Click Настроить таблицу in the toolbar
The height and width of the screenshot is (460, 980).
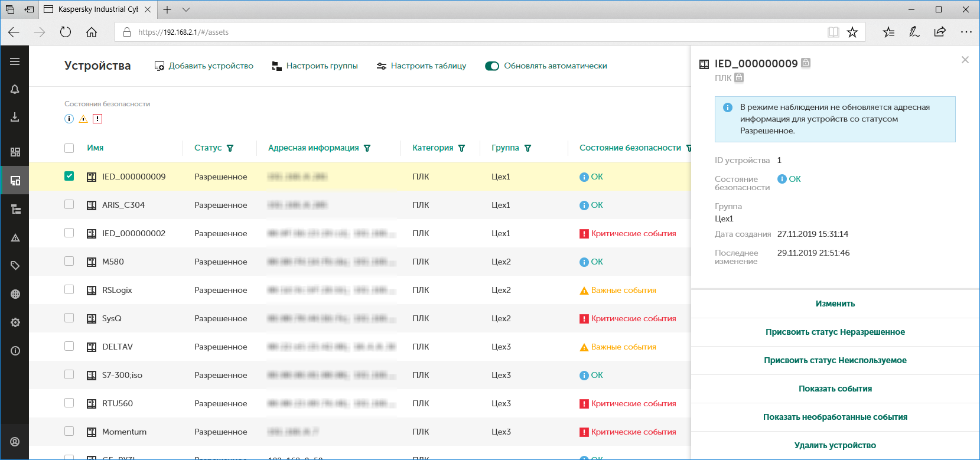pos(421,66)
